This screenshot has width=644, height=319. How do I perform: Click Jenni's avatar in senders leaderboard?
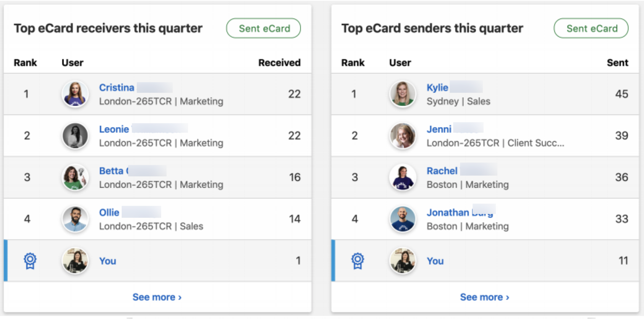(x=402, y=136)
